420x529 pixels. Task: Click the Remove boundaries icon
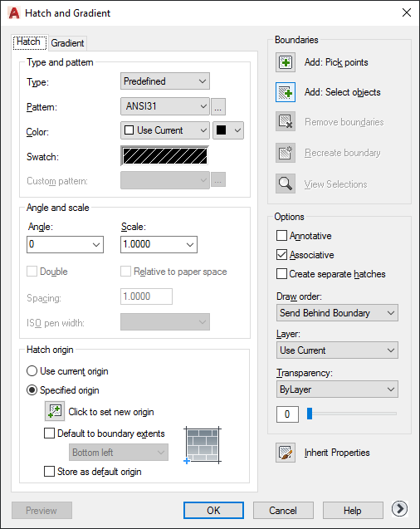[x=286, y=121]
